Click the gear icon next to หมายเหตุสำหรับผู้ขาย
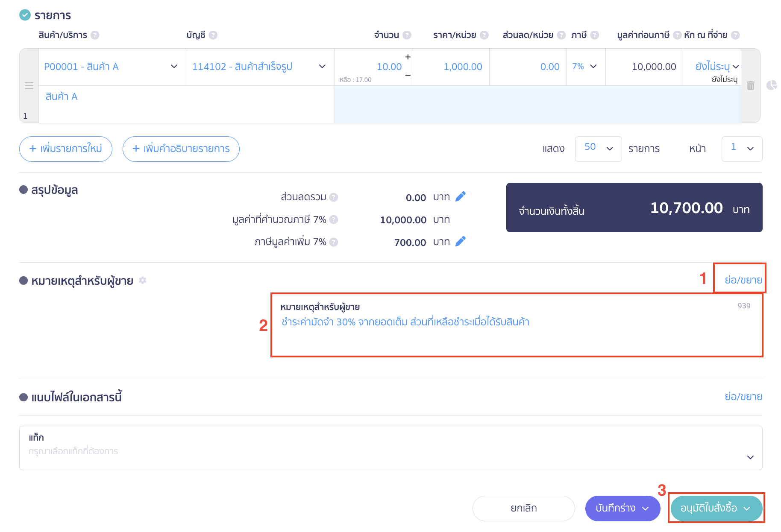This screenshot has width=781, height=532. [x=143, y=280]
